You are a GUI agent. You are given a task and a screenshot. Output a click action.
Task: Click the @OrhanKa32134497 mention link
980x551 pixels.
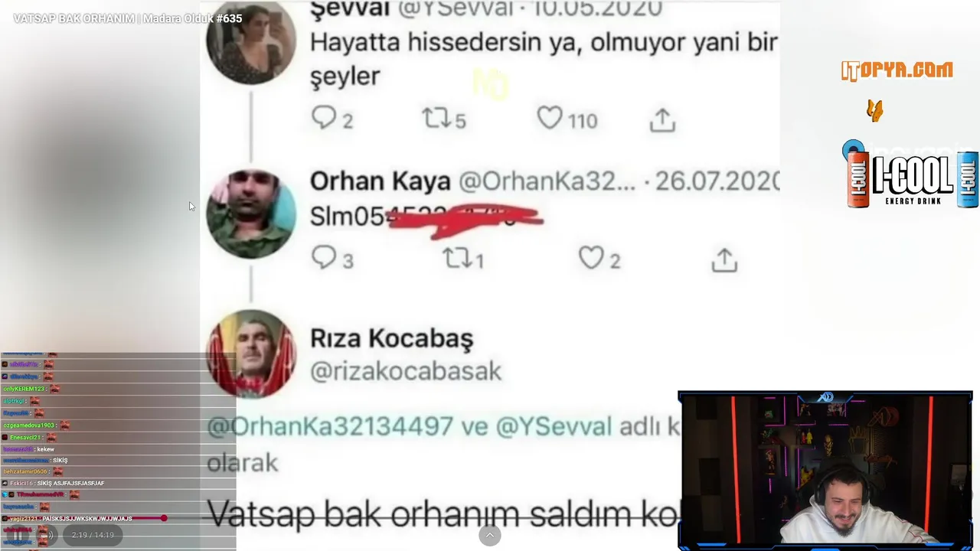[x=330, y=426]
